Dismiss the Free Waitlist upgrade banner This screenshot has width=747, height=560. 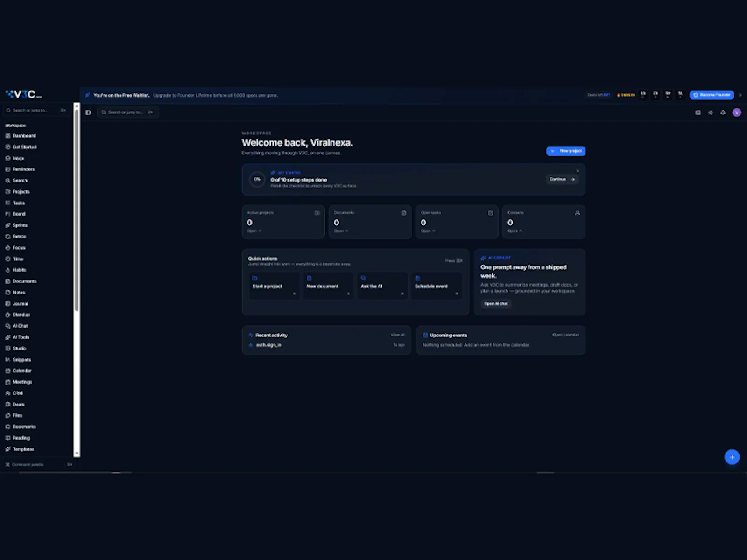[x=740, y=95]
